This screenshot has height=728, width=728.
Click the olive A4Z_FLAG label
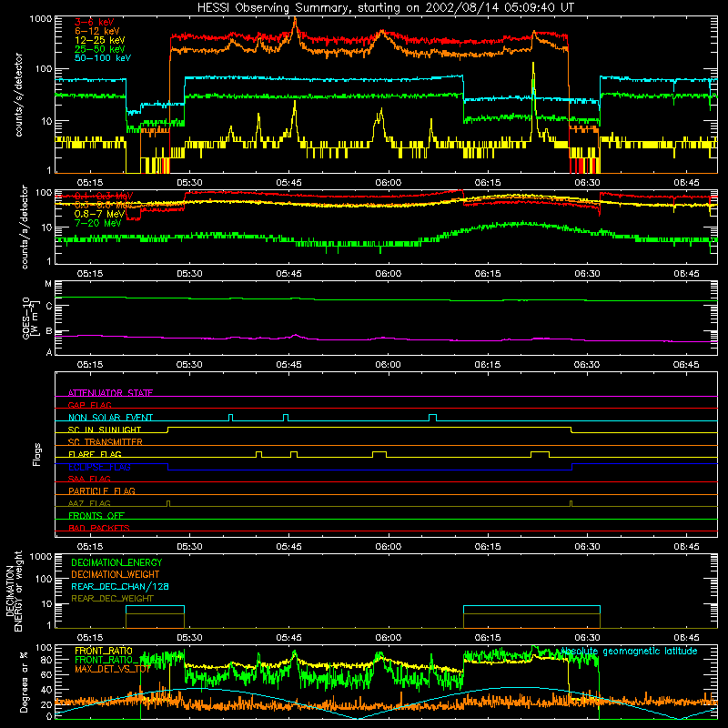pos(89,503)
